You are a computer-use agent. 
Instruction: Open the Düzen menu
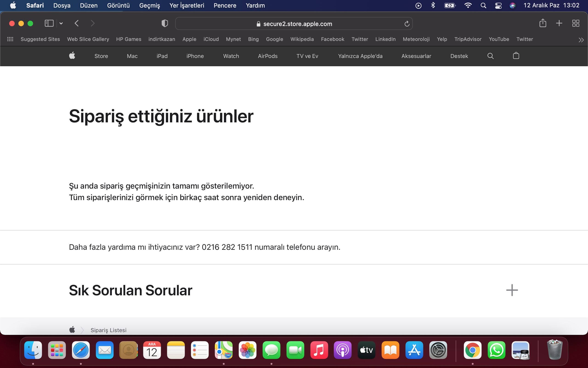coord(89,5)
